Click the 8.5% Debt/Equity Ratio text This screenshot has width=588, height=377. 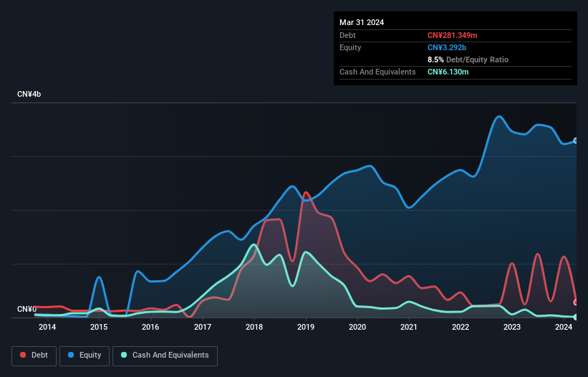468,59
